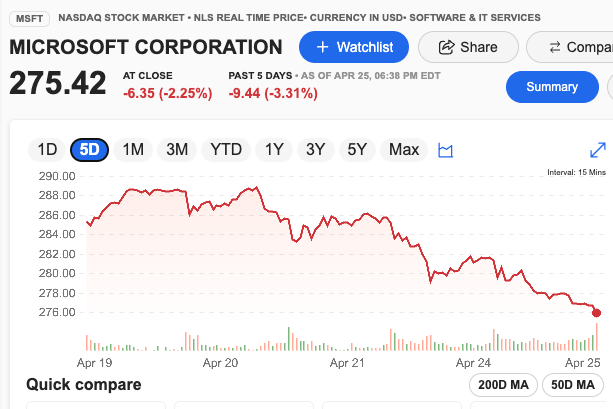
Task: Select the 1D time range
Action: [x=47, y=150]
